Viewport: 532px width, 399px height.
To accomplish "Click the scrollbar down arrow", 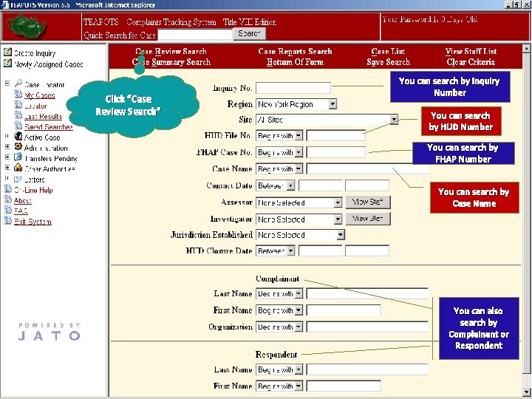I will click(x=526, y=392).
